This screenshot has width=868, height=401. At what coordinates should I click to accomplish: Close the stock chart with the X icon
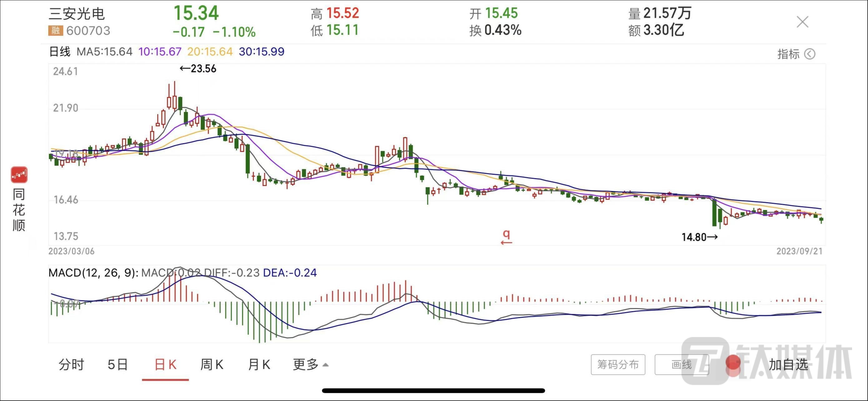[802, 22]
